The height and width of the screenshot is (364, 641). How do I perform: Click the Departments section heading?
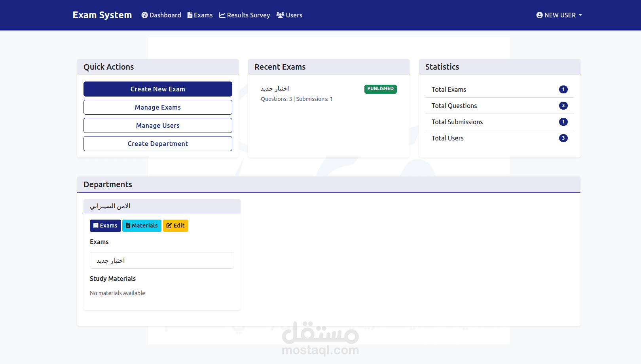point(108,184)
